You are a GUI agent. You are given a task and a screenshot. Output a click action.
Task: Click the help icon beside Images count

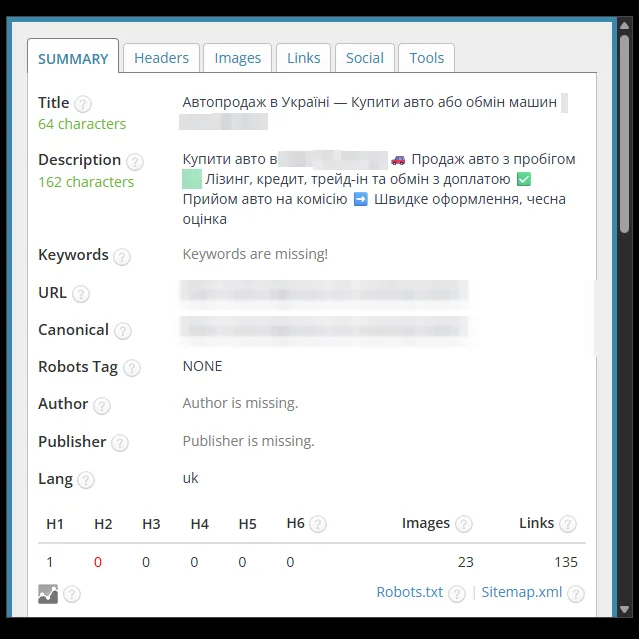463,524
